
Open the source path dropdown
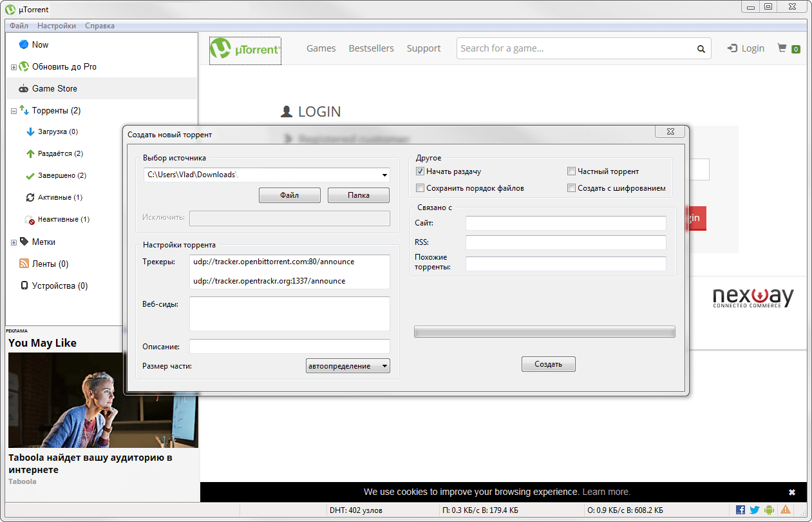coord(384,175)
